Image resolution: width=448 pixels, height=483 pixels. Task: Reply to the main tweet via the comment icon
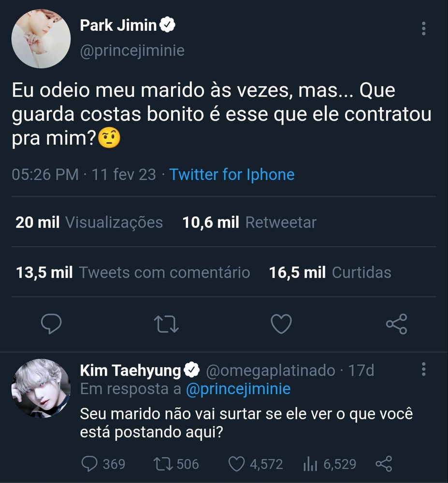pos(51,324)
